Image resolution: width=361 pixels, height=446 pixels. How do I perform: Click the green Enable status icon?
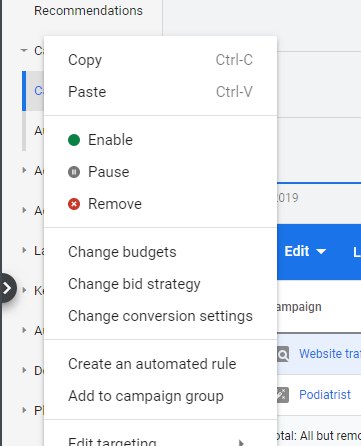(74, 140)
